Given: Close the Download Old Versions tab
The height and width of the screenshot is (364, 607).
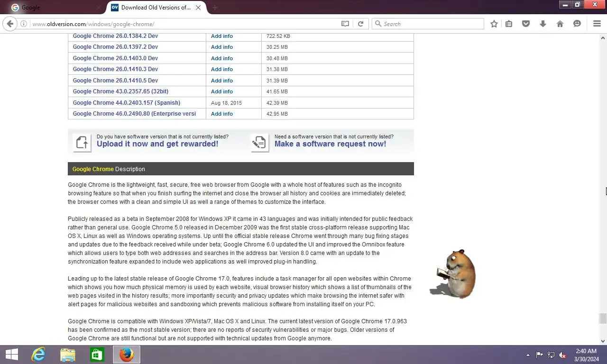Looking at the screenshot, I should coord(198,8).
